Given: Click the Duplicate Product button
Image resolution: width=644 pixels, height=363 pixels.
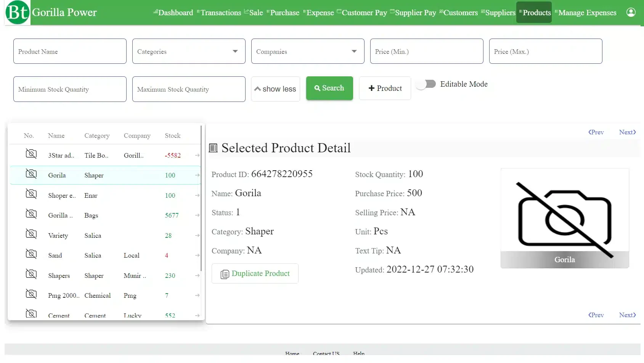Looking at the screenshot, I should tap(255, 274).
